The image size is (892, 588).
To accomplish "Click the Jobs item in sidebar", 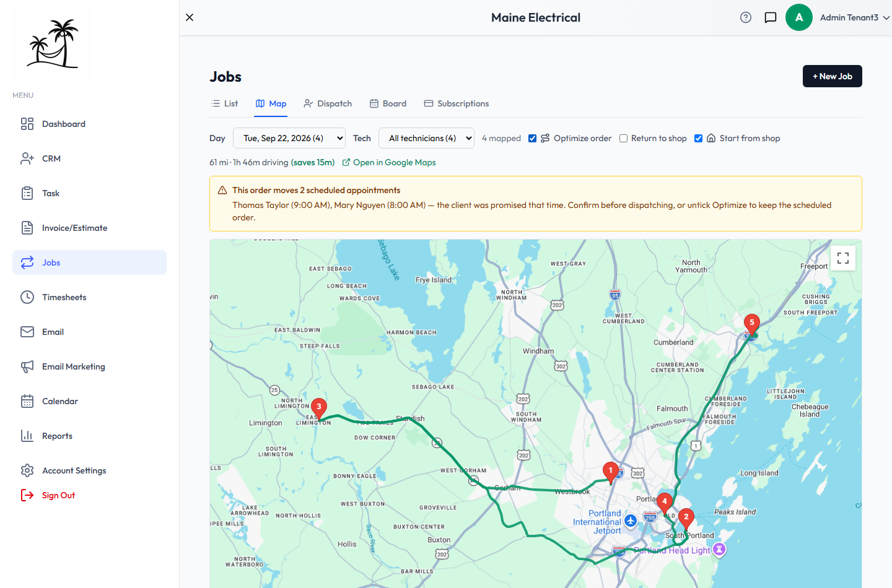I will coord(89,262).
